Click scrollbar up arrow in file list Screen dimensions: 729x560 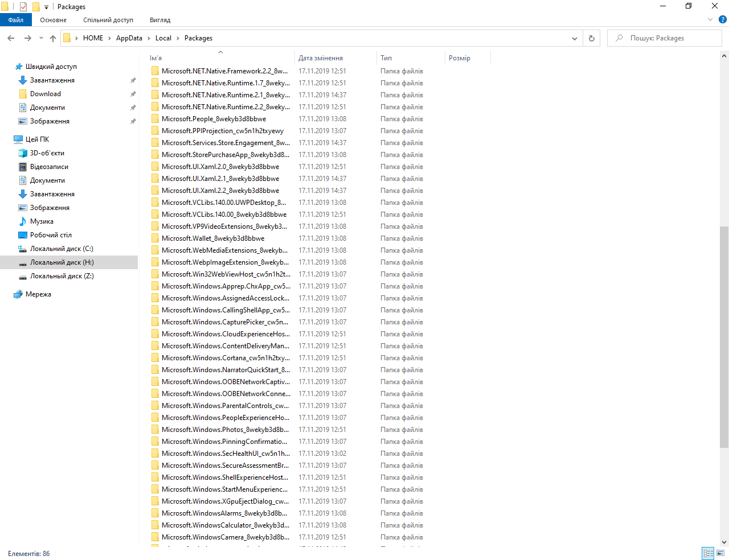pos(724,56)
